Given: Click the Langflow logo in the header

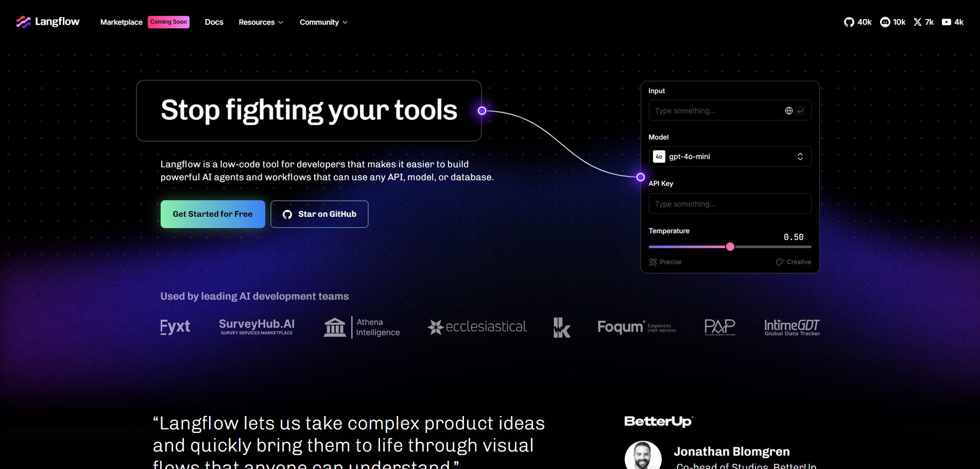Looking at the screenshot, I should 48,22.
